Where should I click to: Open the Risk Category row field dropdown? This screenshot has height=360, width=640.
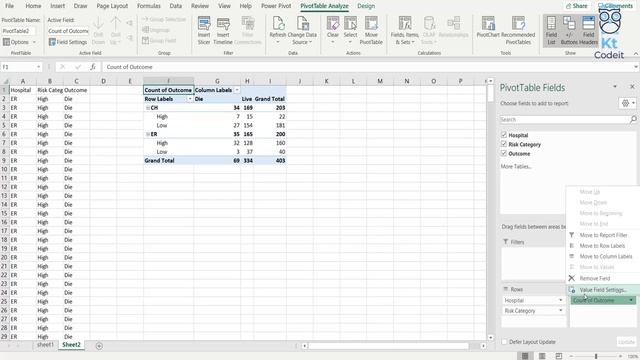(560, 311)
